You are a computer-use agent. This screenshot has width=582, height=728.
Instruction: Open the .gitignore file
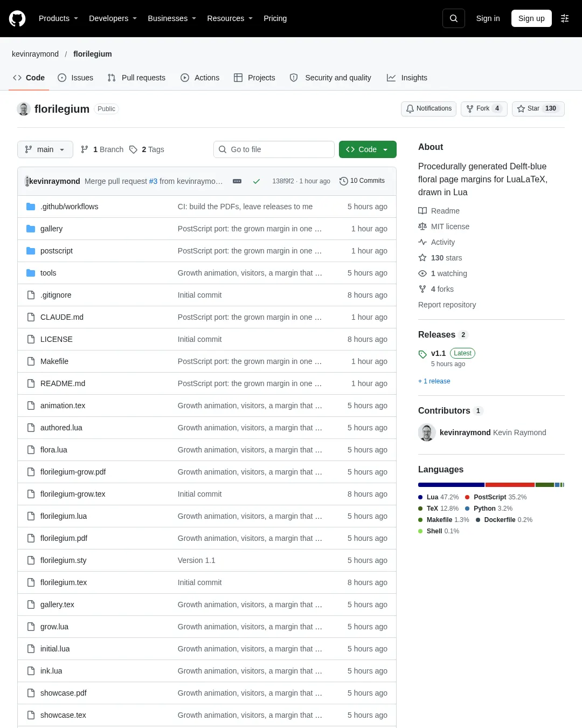click(56, 295)
